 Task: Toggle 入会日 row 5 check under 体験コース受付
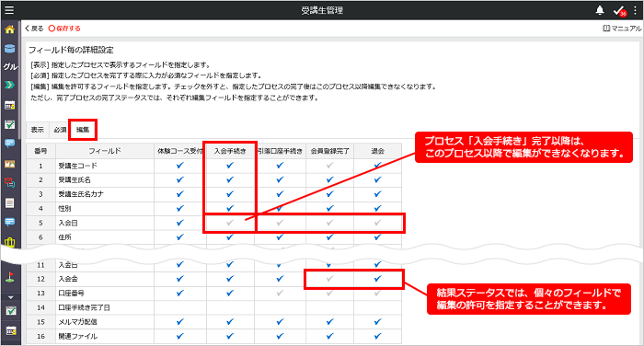(x=180, y=223)
